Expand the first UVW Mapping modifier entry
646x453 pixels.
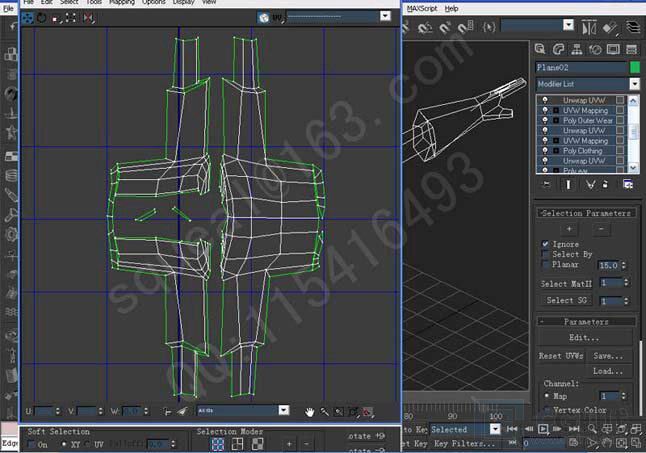tap(556, 110)
